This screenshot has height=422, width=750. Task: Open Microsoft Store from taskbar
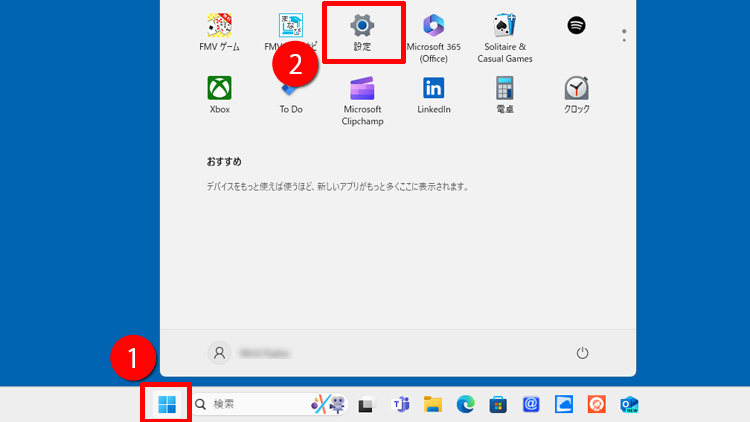(x=498, y=405)
